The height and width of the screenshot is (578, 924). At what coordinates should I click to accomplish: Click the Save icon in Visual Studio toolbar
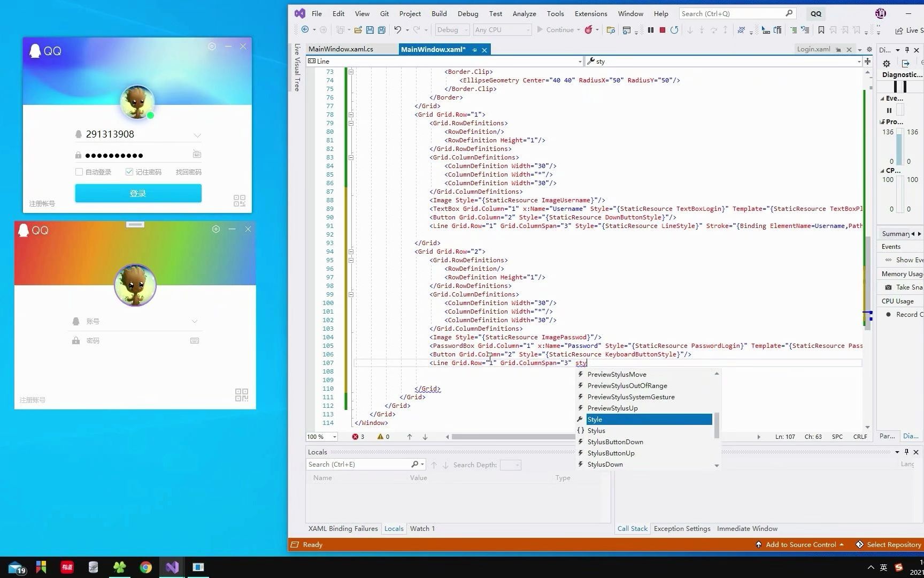369,30
